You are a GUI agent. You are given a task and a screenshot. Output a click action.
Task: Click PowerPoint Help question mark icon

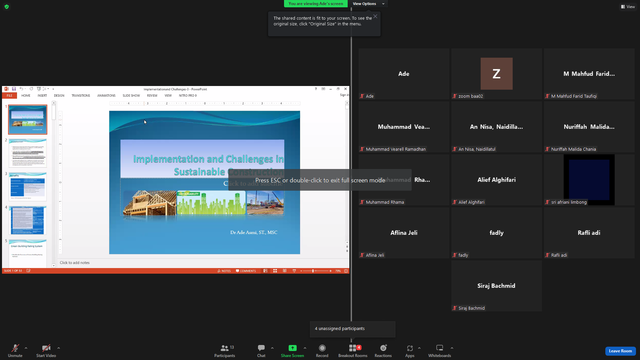316,89
